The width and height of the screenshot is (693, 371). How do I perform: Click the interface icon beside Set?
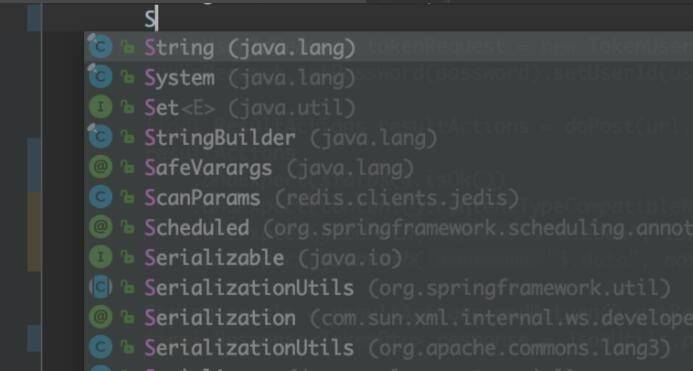pos(100,107)
